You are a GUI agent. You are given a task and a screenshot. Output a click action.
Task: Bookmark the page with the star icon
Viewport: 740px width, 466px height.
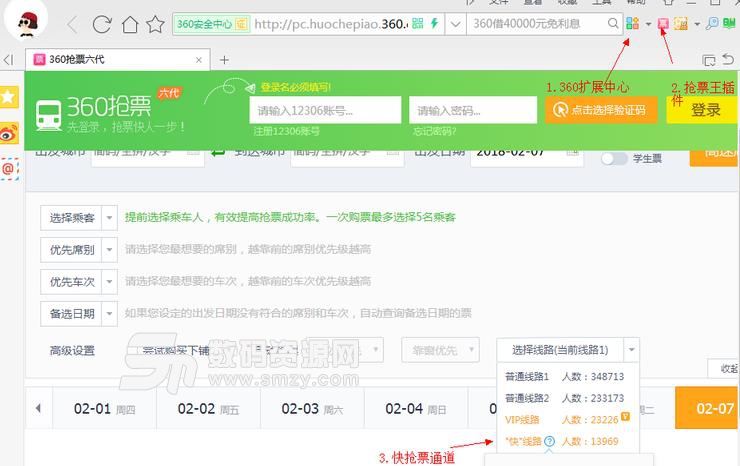pos(155,24)
